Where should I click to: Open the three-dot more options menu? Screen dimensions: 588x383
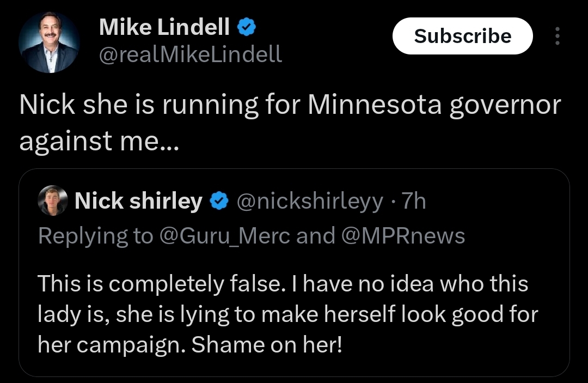(556, 36)
